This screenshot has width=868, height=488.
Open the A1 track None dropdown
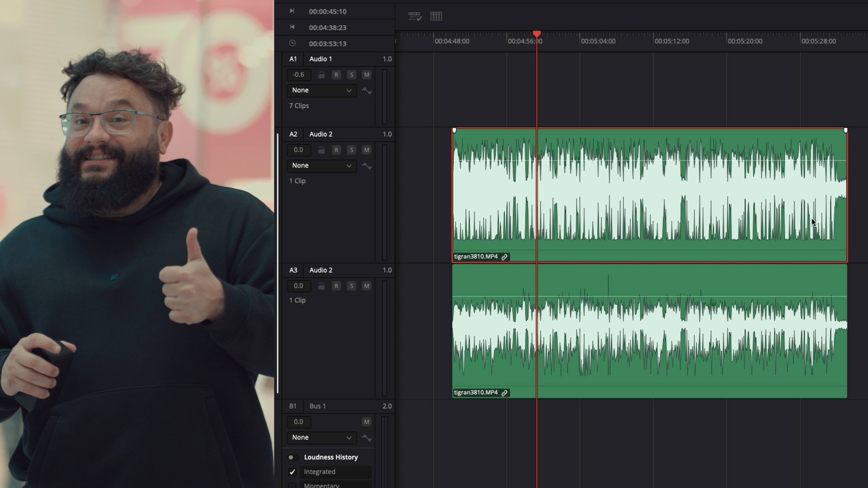click(x=321, y=90)
